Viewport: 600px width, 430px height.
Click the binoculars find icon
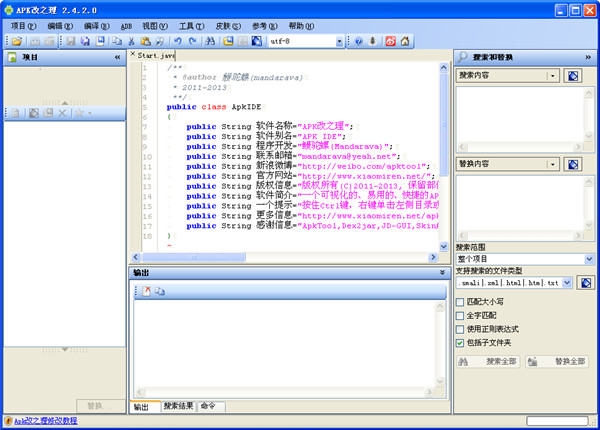point(210,41)
